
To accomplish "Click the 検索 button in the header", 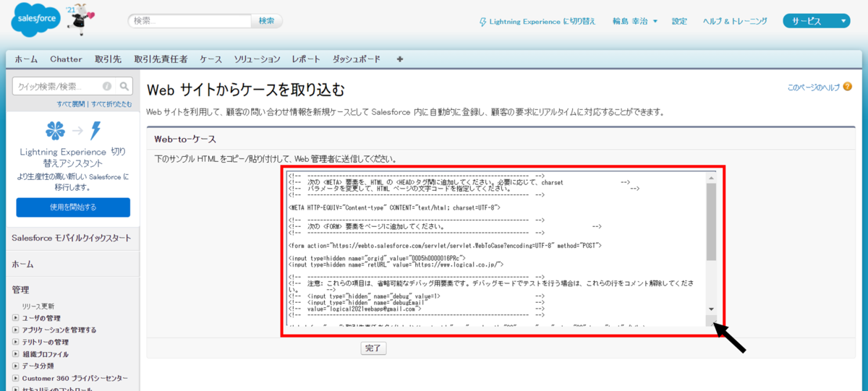I will 266,21.
